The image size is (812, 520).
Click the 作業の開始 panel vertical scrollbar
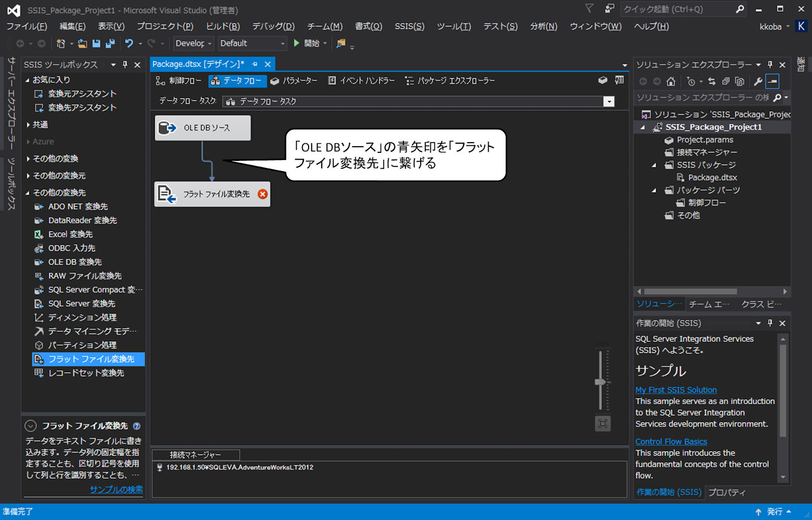783,391
